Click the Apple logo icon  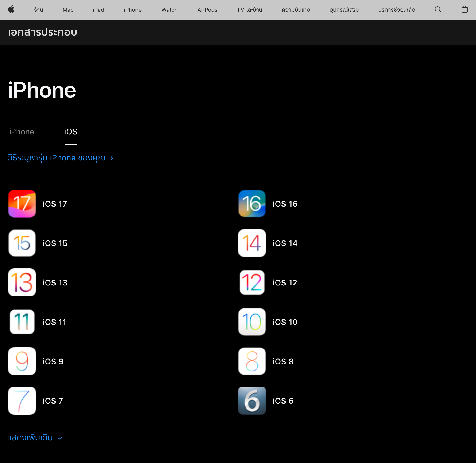coord(11,10)
